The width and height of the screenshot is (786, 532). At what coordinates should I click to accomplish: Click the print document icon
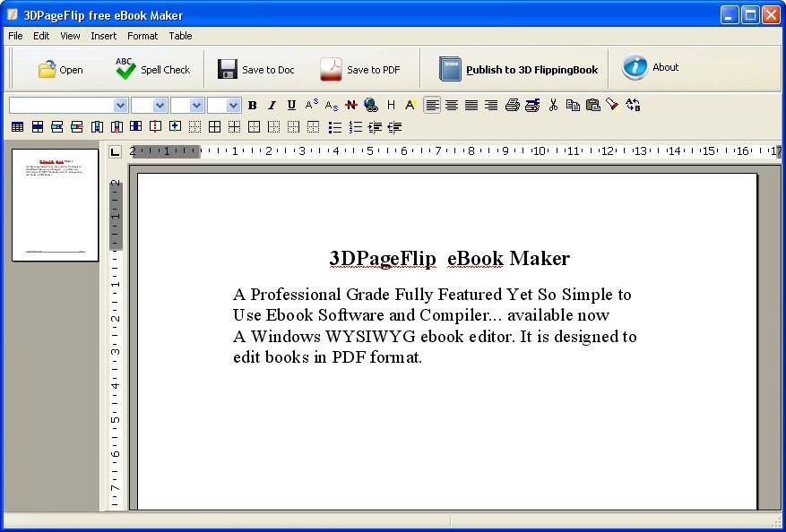click(511, 105)
